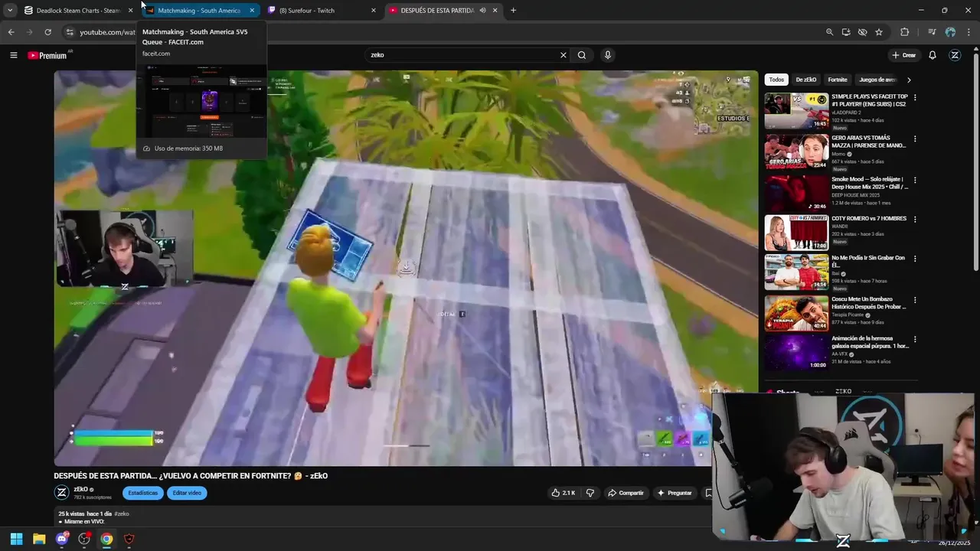The image size is (980, 551).
Task: Open Discord from the taskbar
Action: 62,539
